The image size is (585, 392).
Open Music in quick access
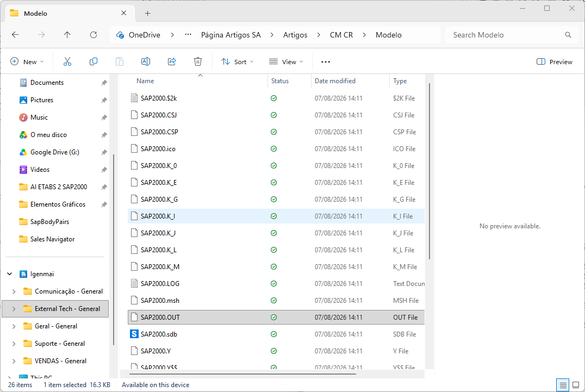click(39, 117)
